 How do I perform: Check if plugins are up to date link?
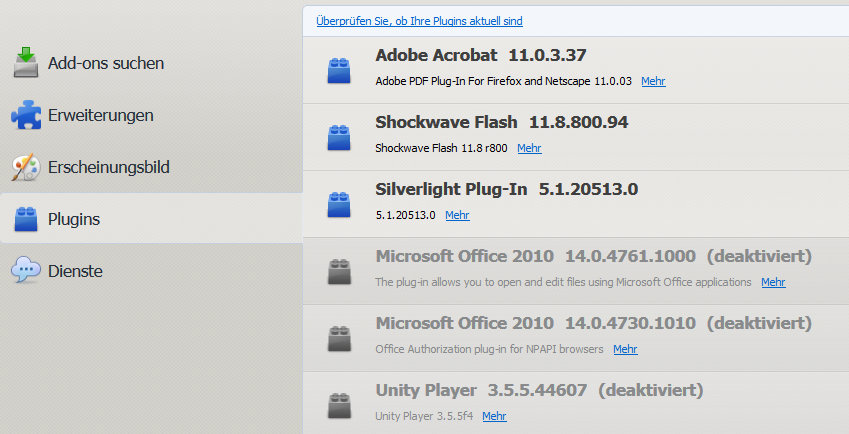419,21
